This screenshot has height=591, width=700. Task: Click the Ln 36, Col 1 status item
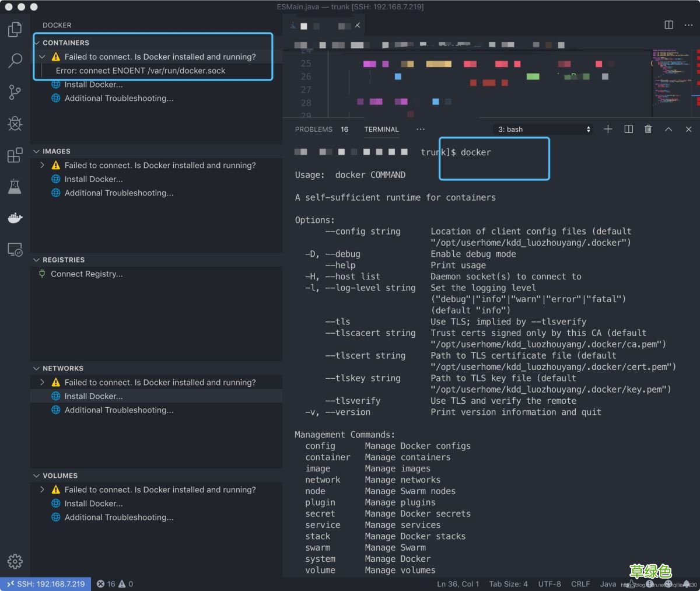(x=458, y=583)
